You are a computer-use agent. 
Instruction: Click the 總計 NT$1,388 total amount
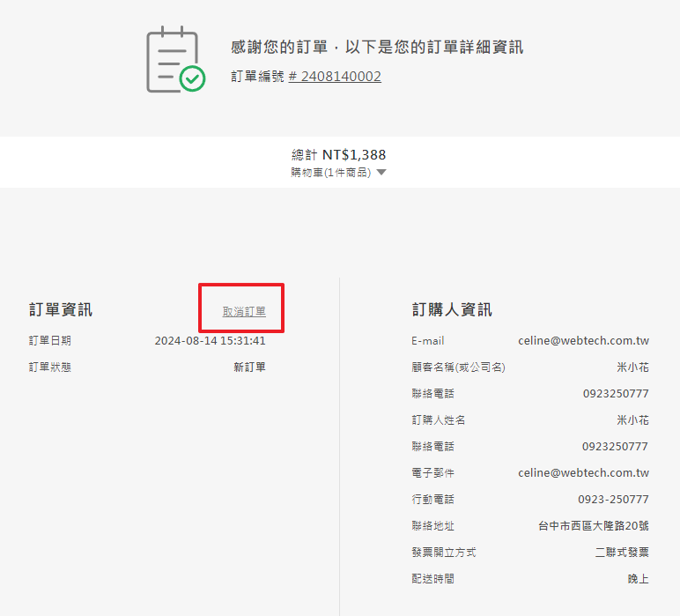[x=339, y=154]
